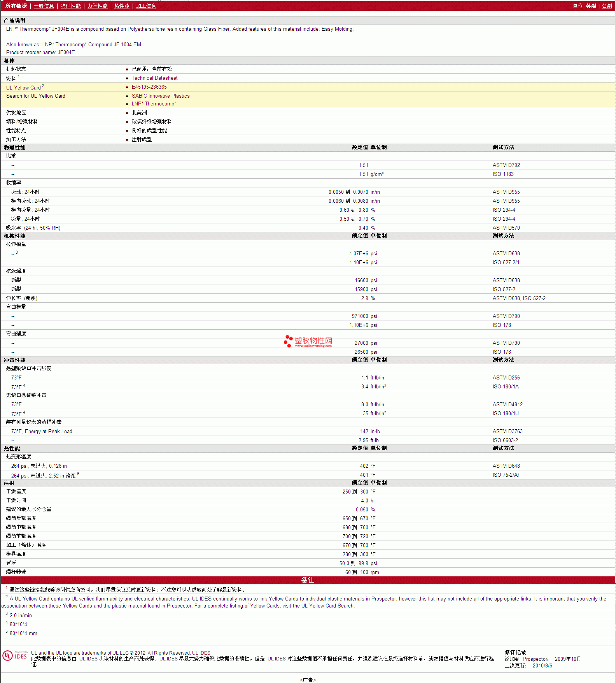
Task: Click the 螺杆转速 row label
Action: pyautogui.click(x=16, y=572)
